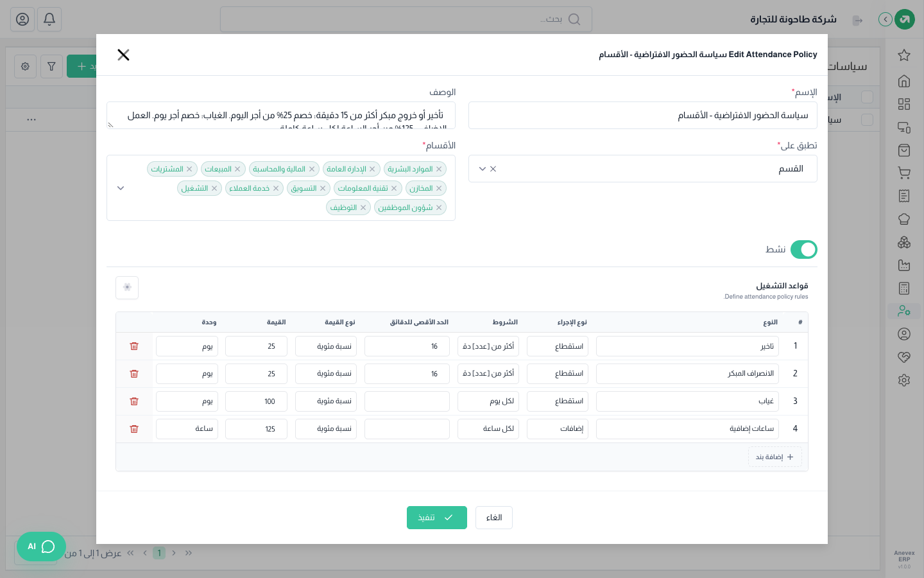Open favorites star in sidebar
Viewport: 924px width, 578px height.
(904, 55)
